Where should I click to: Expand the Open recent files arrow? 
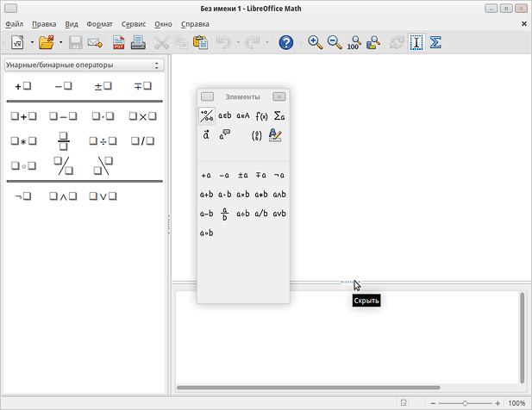pyautogui.click(x=60, y=43)
